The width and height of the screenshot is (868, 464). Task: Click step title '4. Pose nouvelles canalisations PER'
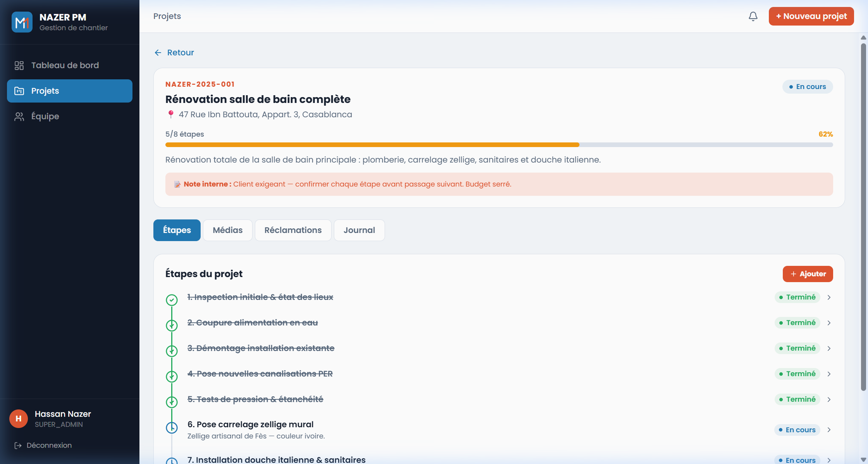(260, 374)
